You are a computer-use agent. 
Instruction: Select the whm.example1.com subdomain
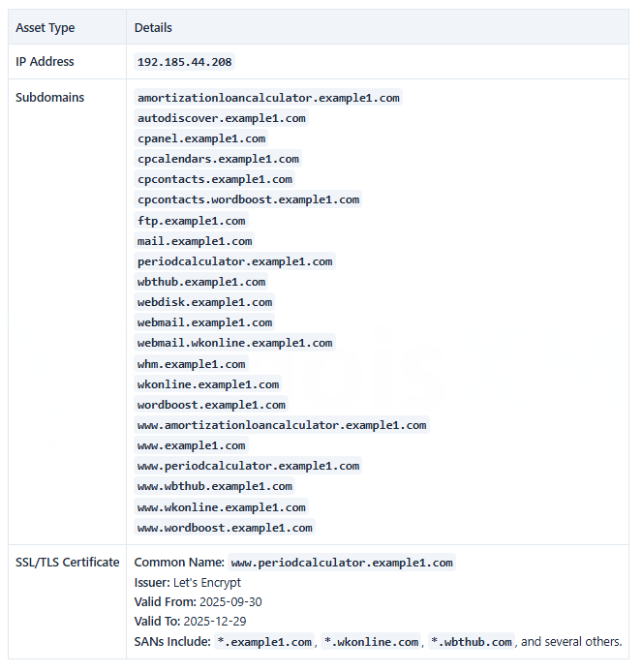coord(191,364)
